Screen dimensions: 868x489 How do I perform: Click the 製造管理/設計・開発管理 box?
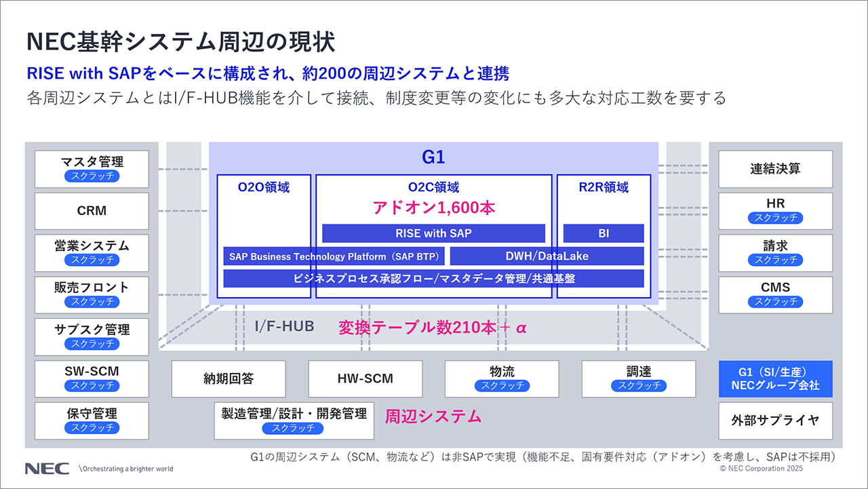click(294, 420)
